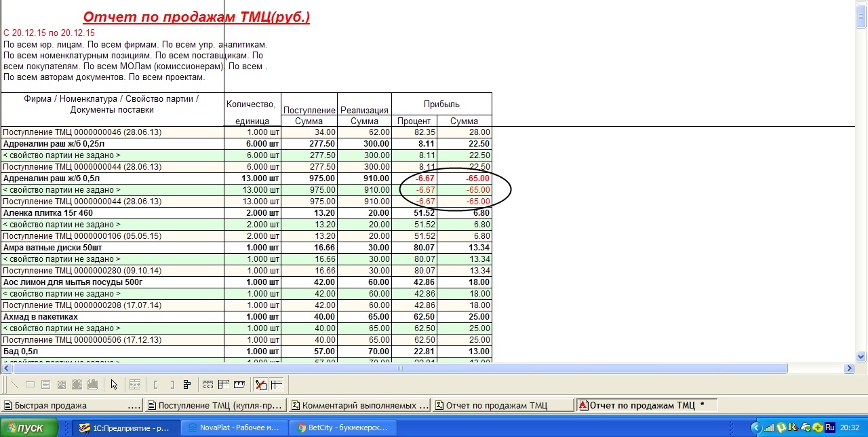Click the green plus tray icon
This screenshot has height=437, width=868.
pyautogui.click(x=817, y=427)
